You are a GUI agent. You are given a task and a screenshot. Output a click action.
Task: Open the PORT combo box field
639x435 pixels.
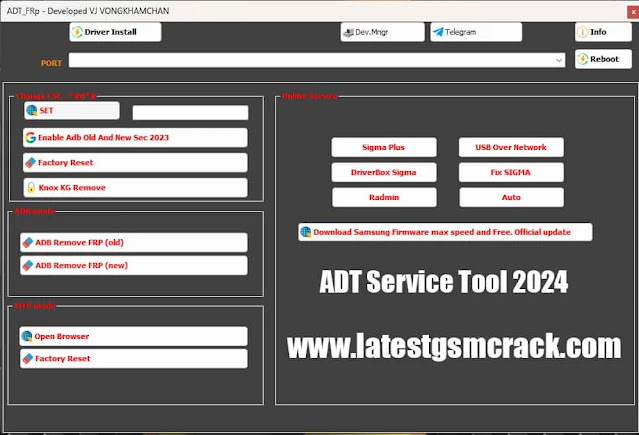point(317,60)
